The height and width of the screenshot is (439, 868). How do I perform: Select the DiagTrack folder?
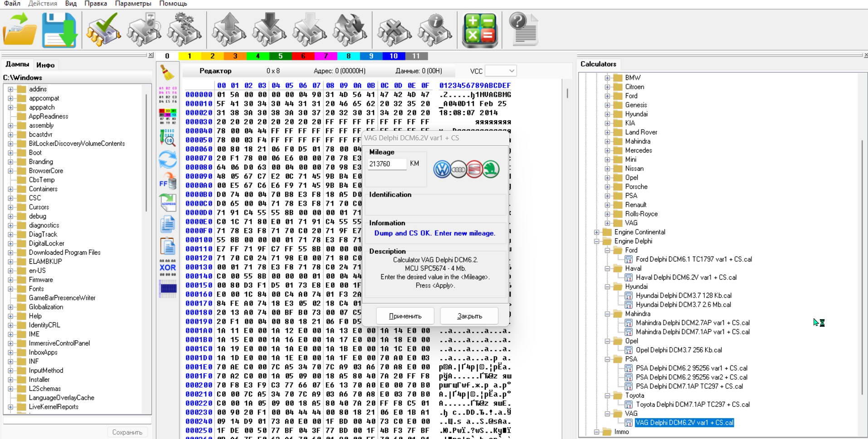tap(43, 234)
